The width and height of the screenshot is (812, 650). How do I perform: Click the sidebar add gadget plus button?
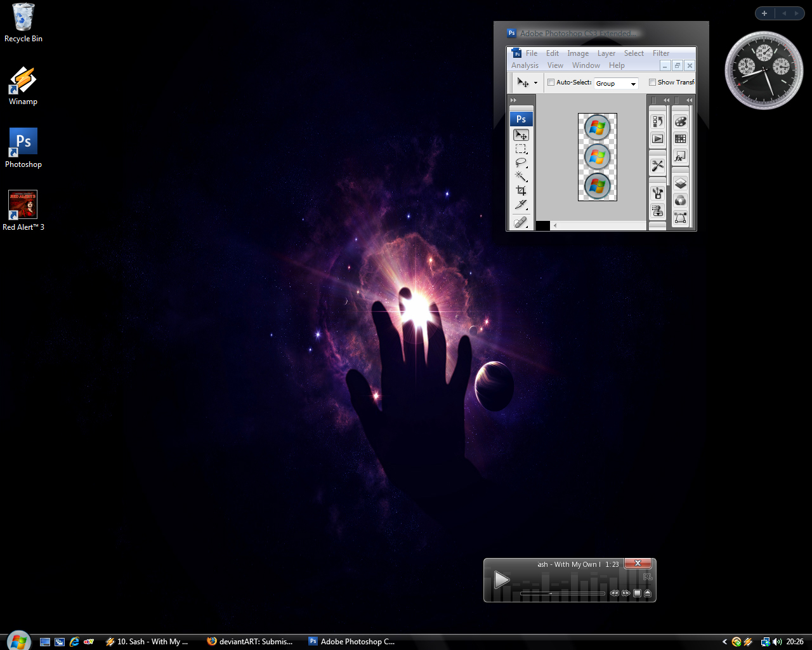pos(764,13)
